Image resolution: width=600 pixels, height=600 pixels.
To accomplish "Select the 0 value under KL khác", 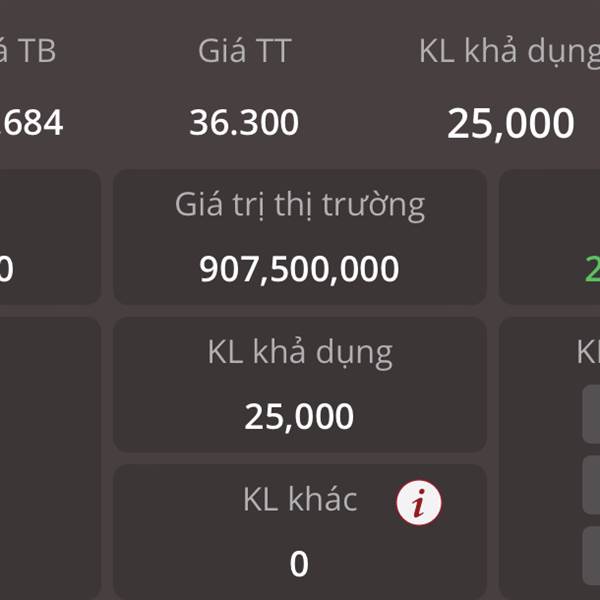I will pyautogui.click(x=299, y=564).
